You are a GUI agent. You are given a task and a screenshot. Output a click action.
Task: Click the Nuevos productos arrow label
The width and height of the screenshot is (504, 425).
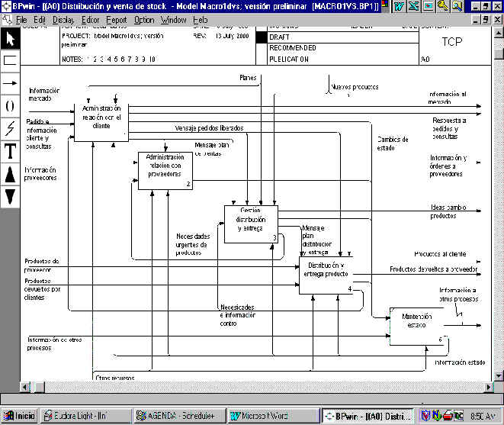pyautogui.click(x=355, y=87)
